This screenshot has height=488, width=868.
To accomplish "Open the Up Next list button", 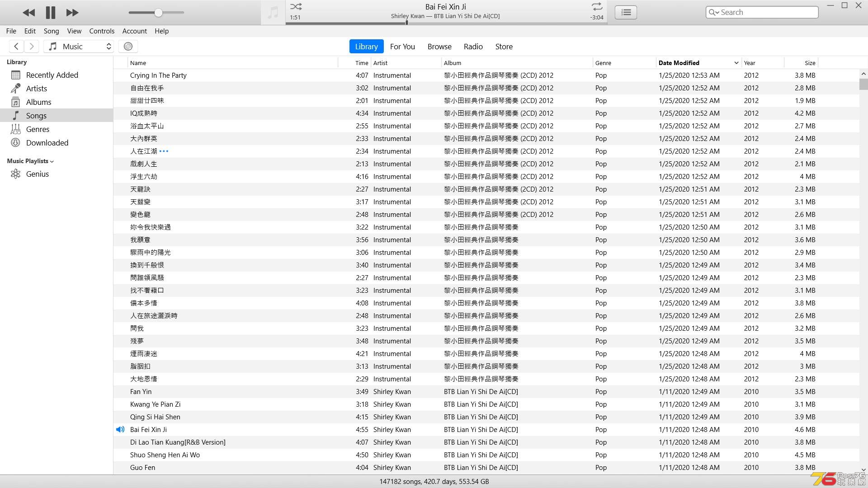I will (x=626, y=12).
